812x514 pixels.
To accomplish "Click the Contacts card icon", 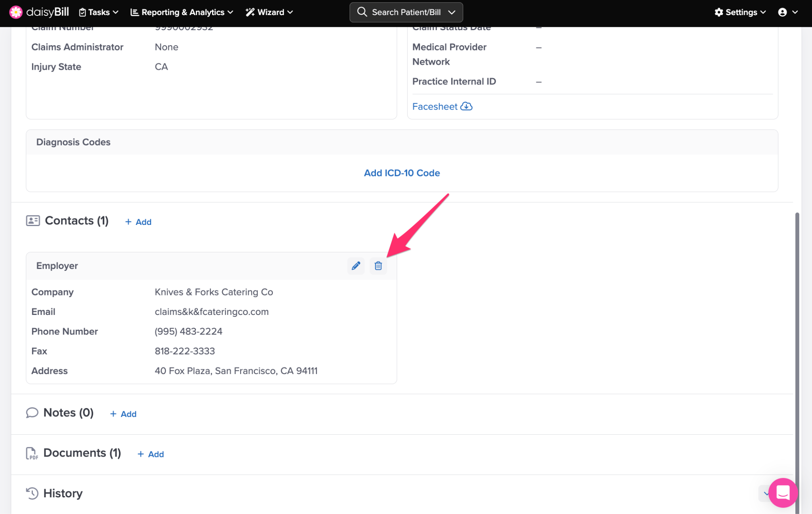I will coord(33,221).
